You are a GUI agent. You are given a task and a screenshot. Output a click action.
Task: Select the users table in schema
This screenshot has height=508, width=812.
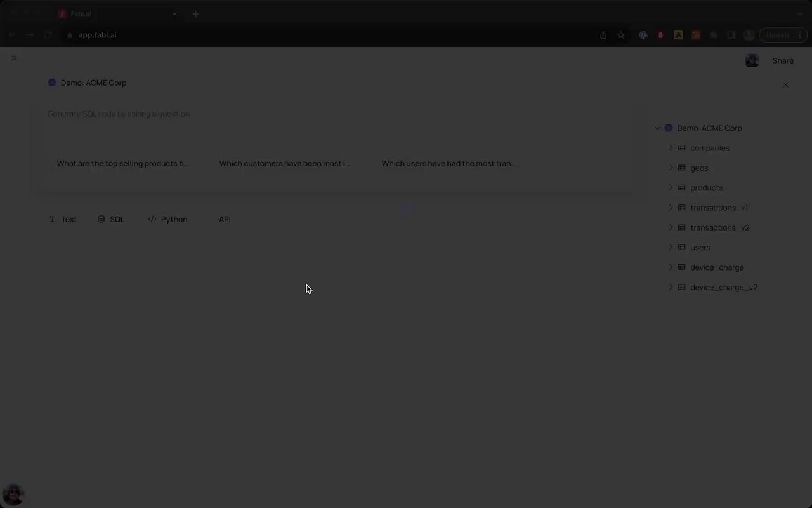pyautogui.click(x=700, y=248)
